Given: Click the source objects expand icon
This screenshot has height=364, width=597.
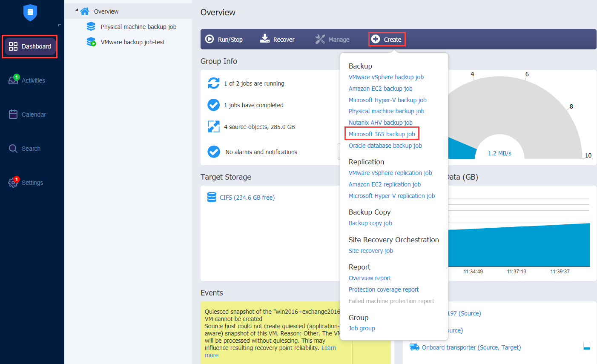Looking at the screenshot, I should pyautogui.click(x=214, y=126).
